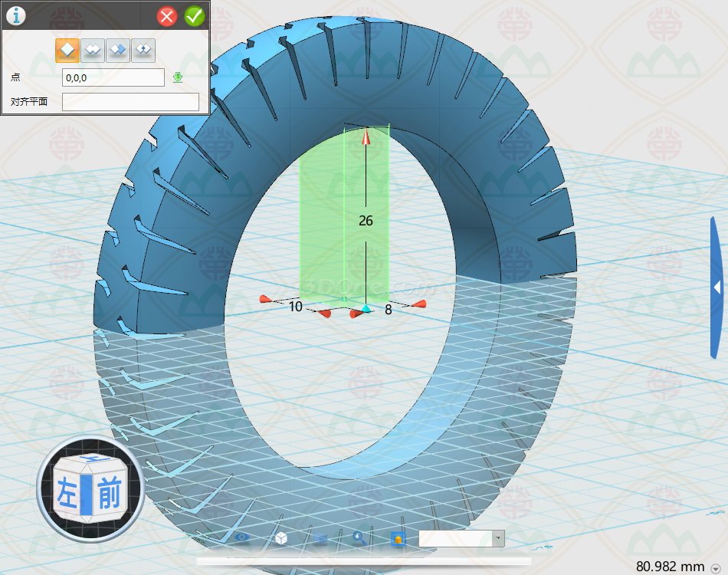Image resolution: width=728 pixels, height=575 pixels.
Task: Click the green download arrow beside point field
Action: pyautogui.click(x=178, y=77)
